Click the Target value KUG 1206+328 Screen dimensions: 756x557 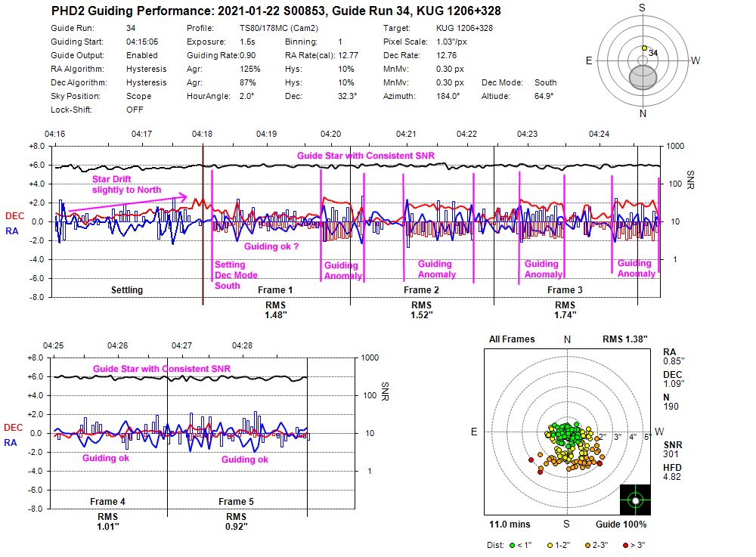click(464, 29)
